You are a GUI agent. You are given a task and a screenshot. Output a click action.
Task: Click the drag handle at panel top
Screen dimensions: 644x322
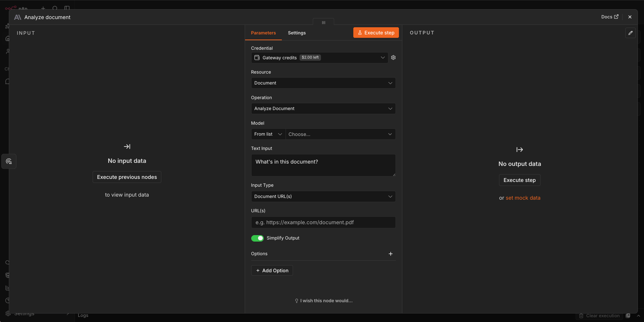pos(323,22)
